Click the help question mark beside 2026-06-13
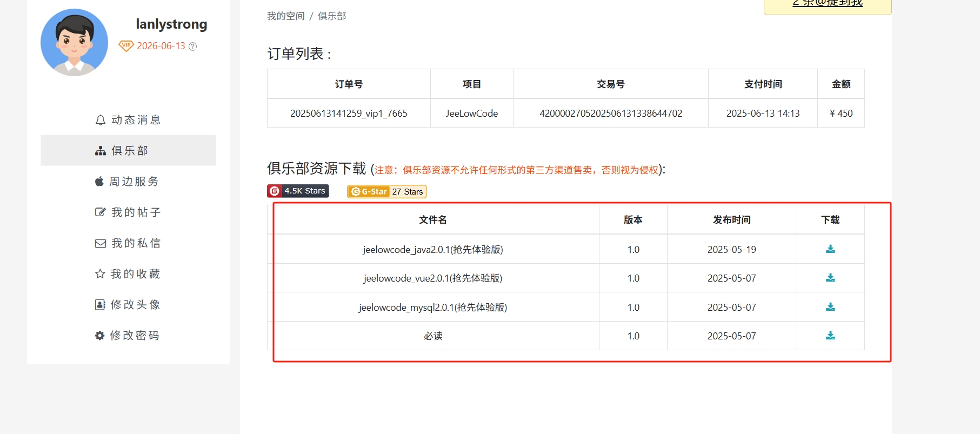980x434 pixels. pos(192,46)
